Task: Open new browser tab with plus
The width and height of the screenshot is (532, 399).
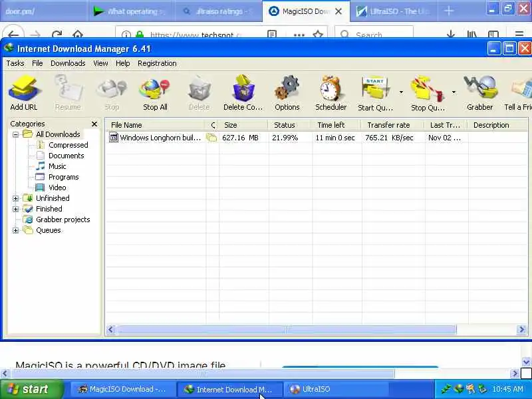Action: point(448,11)
